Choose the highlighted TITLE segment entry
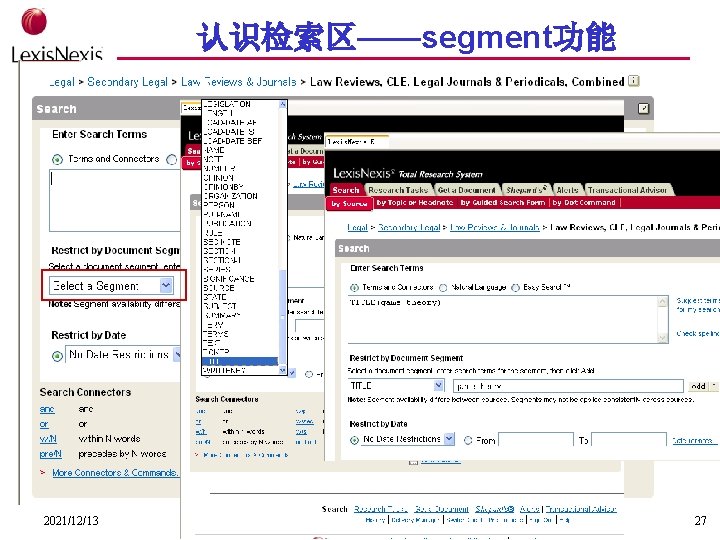Screen dimensions: 720x540 click(x=240, y=361)
